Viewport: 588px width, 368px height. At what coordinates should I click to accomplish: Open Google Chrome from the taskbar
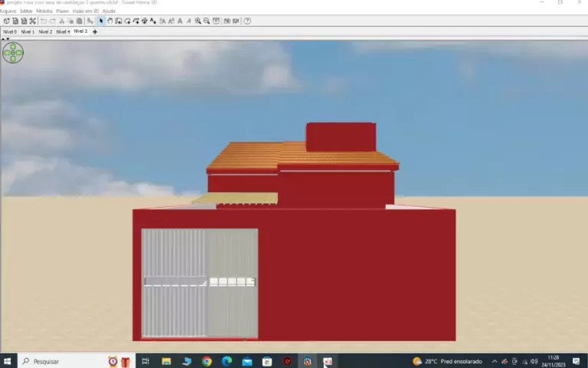click(207, 361)
